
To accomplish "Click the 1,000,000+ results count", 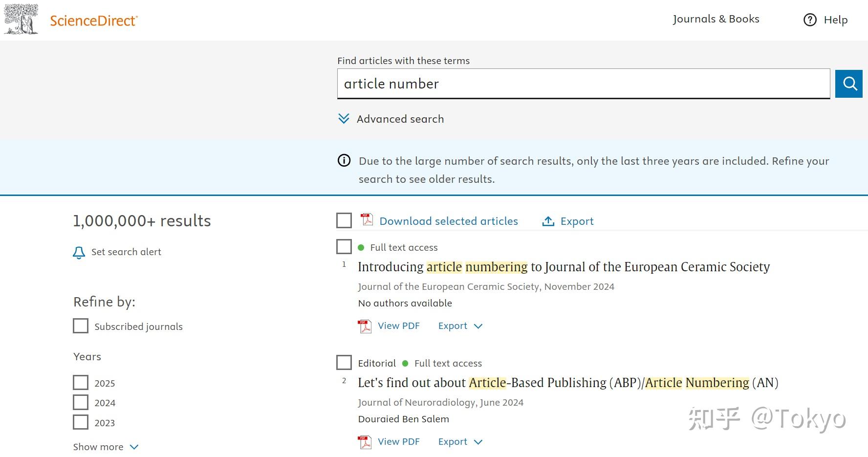I will [142, 221].
